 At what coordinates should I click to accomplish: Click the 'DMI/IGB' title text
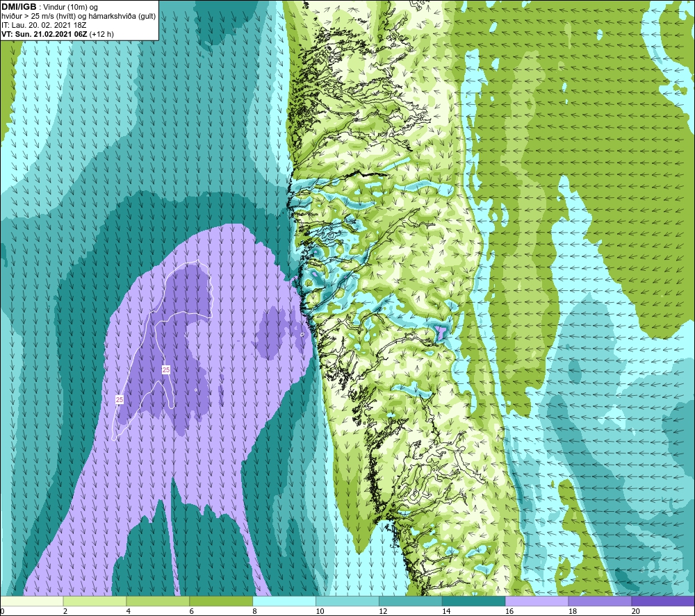click(19, 7)
